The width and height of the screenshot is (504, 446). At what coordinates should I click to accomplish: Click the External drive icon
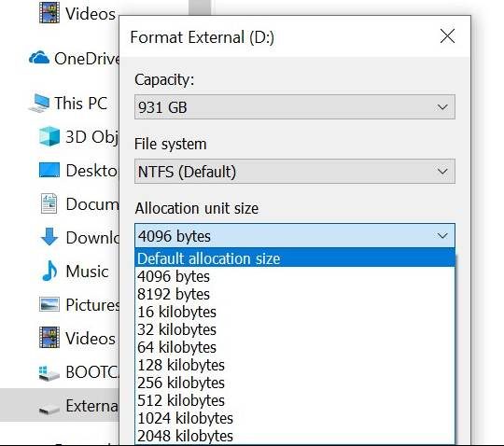pyautogui.click(x=49, y=409)
